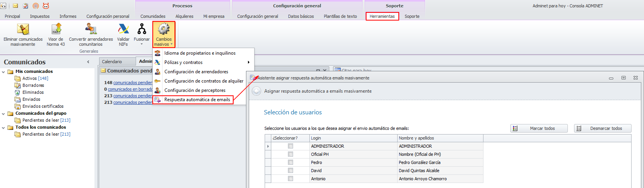Open the 148 comunicados pendientes link

pyautogui.click(x=133, y=83)
